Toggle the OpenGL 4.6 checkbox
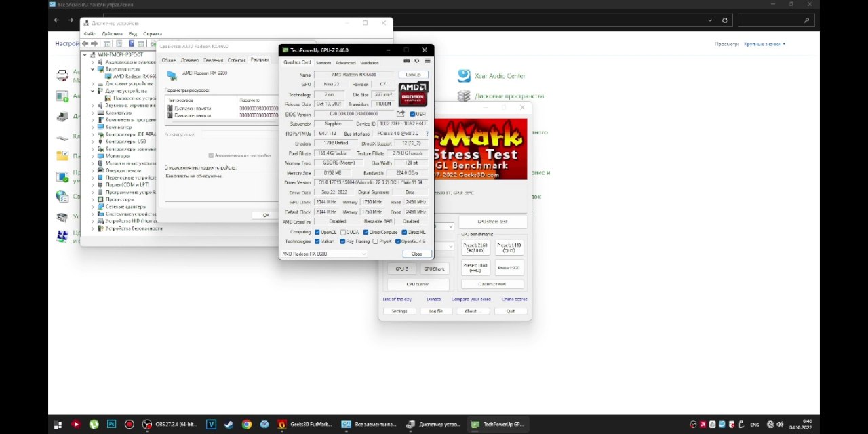This screenshot has height=434, width=868. click(x=398, y=241)
